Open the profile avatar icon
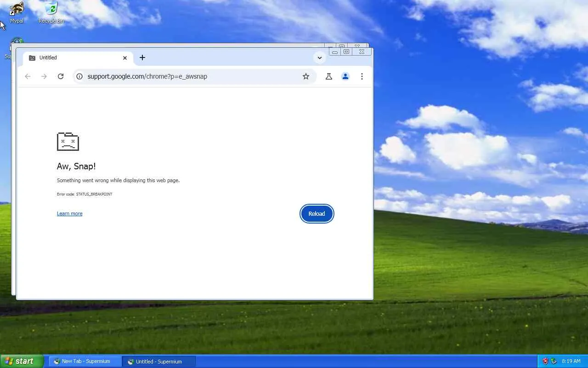The height and width of the screenshot is (368, 588). click(345, 76)
